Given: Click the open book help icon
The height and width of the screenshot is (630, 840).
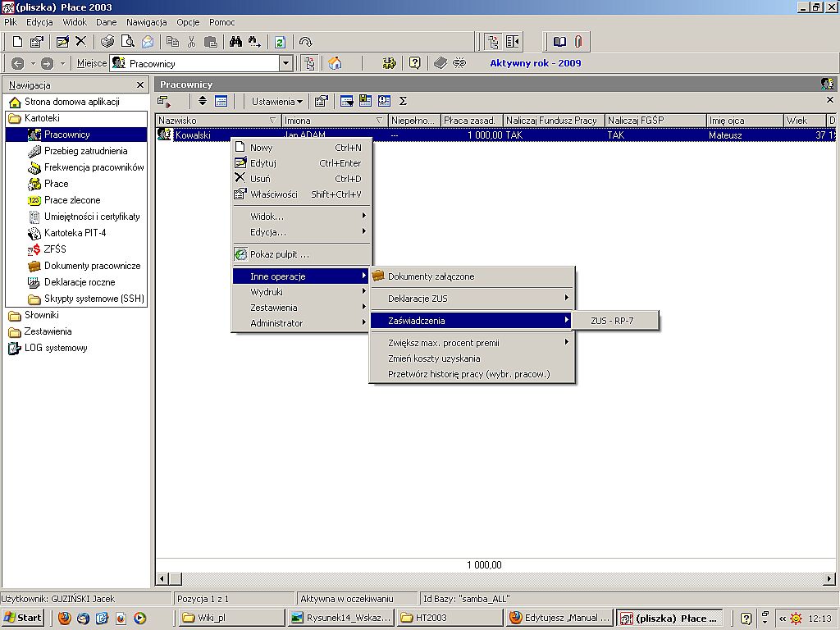Looking at the screenshot, I should tap(559, 42).
